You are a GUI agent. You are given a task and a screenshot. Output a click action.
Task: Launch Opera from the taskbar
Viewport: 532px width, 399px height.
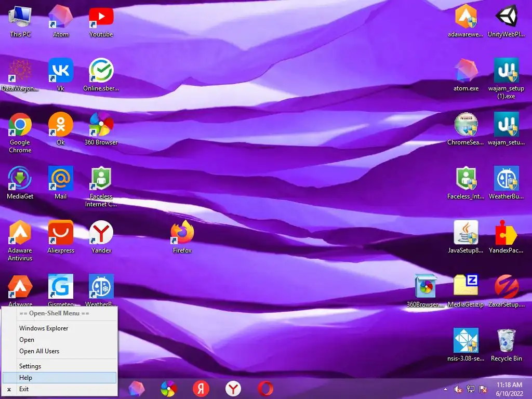pyautogui.click(x=265, y=389)
